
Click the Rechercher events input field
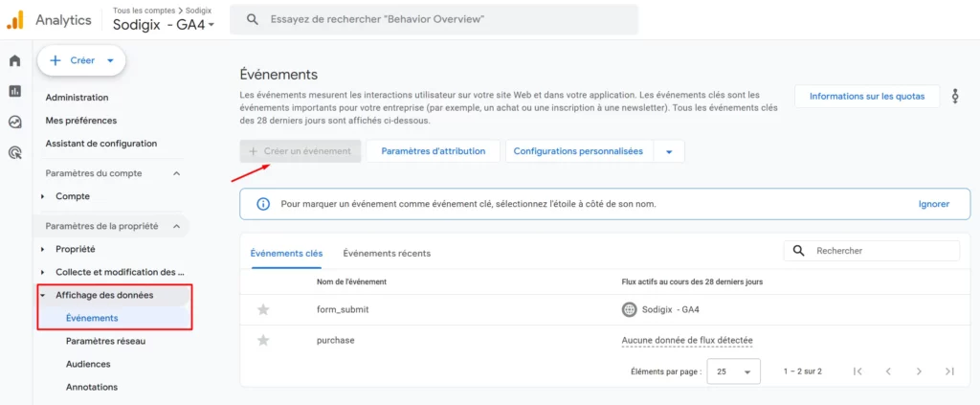pos(871,251)
